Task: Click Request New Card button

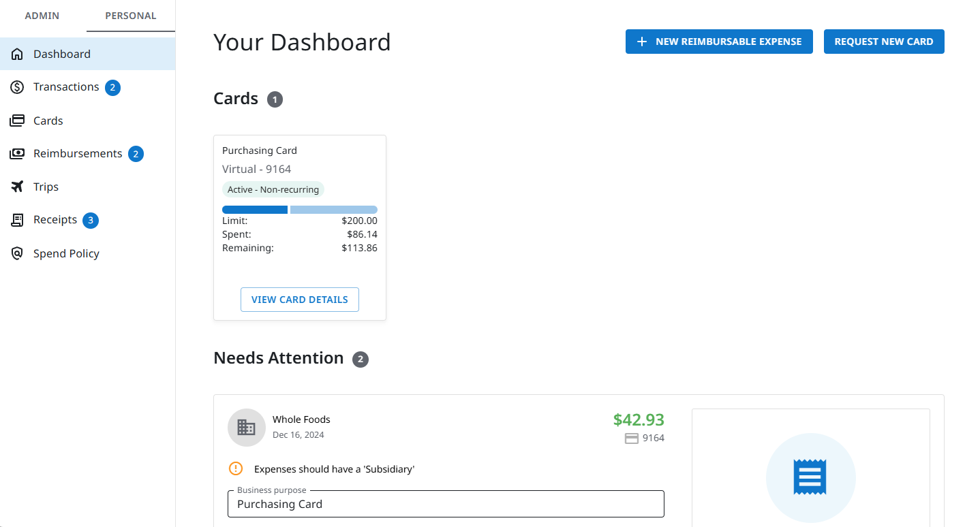Action: point(883,42)
